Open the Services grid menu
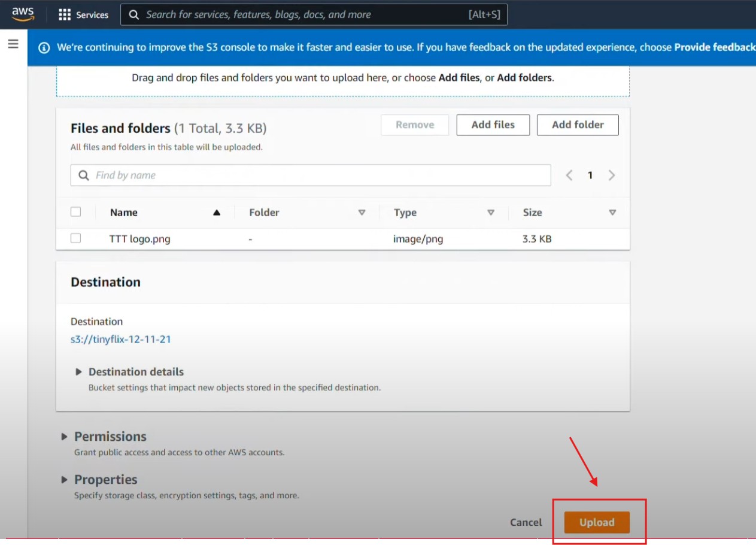The width and height of the screenshot is (756, 545). coord(83,15)
